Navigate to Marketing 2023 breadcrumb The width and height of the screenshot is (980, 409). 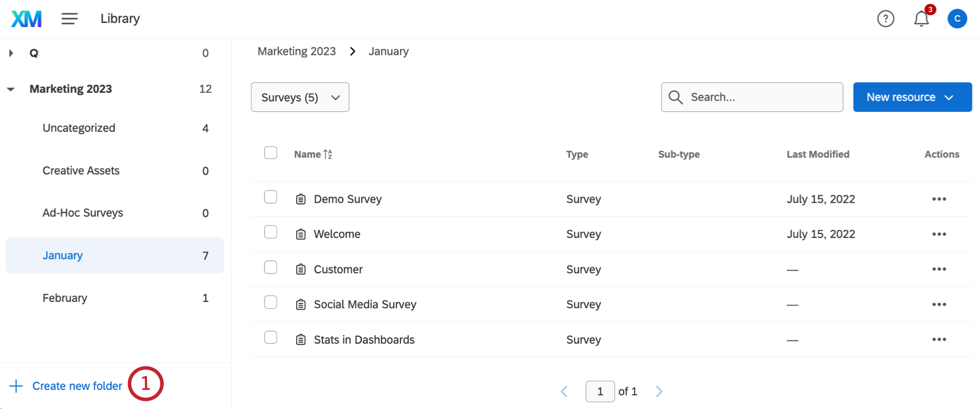pyautogui.click(x=296, y=51)
